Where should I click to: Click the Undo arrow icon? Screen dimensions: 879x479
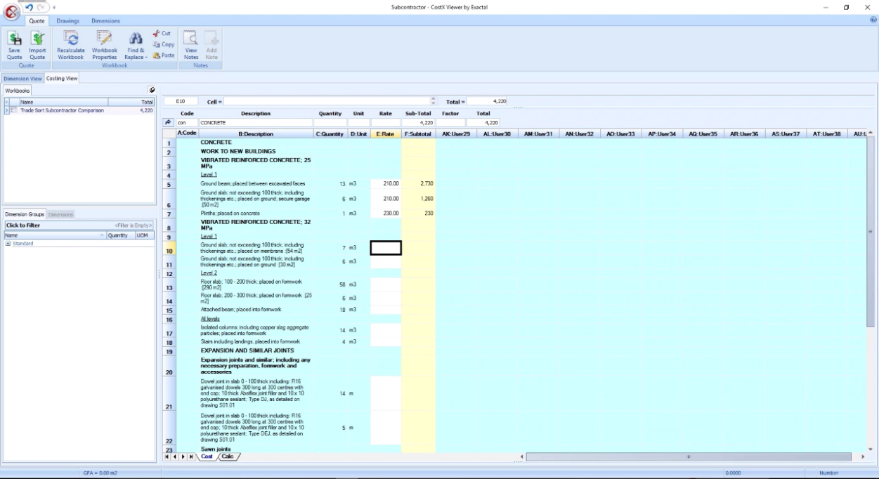(29, 7)
